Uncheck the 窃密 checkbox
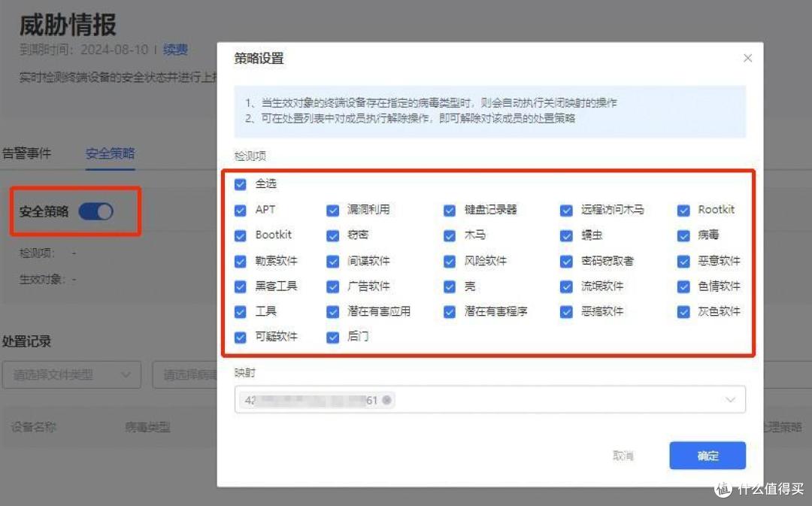The width and height of the screenshot is (812, 506). pos(332,235)
